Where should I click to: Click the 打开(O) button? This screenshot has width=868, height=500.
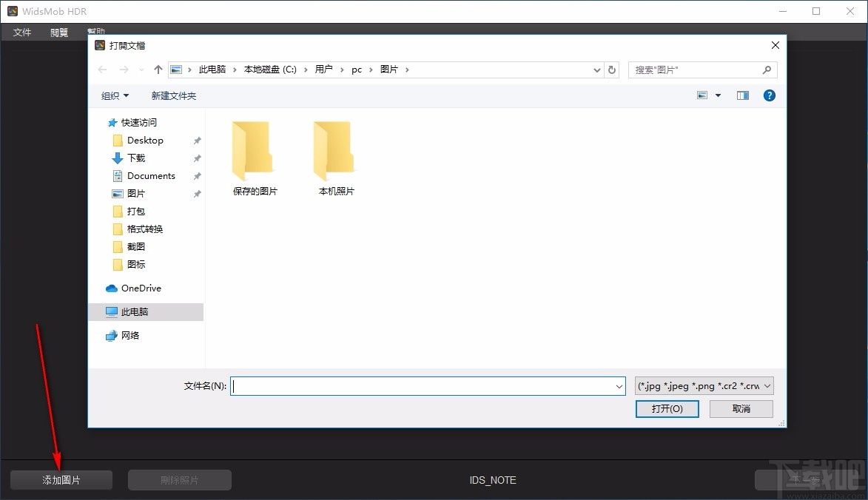tap(666, 408)
